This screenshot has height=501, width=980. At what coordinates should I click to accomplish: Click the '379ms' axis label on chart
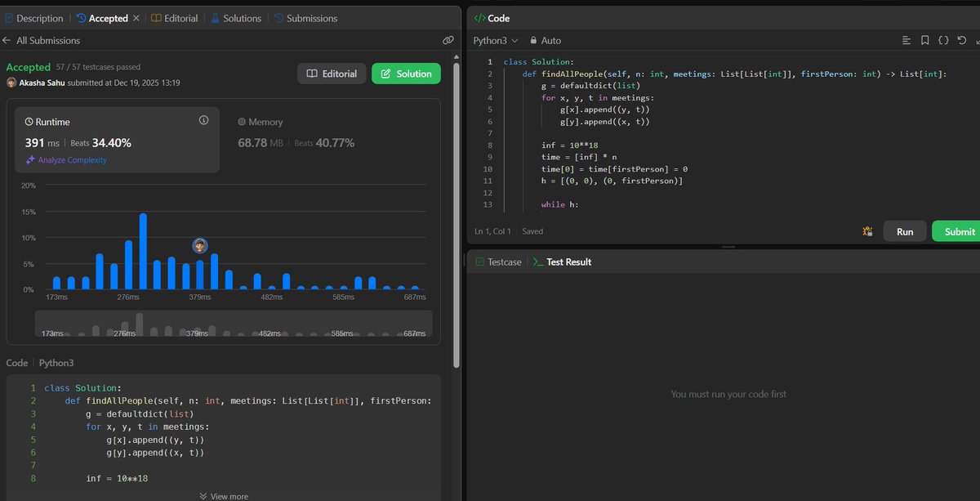pyautogui.click(x=199, y=298)
